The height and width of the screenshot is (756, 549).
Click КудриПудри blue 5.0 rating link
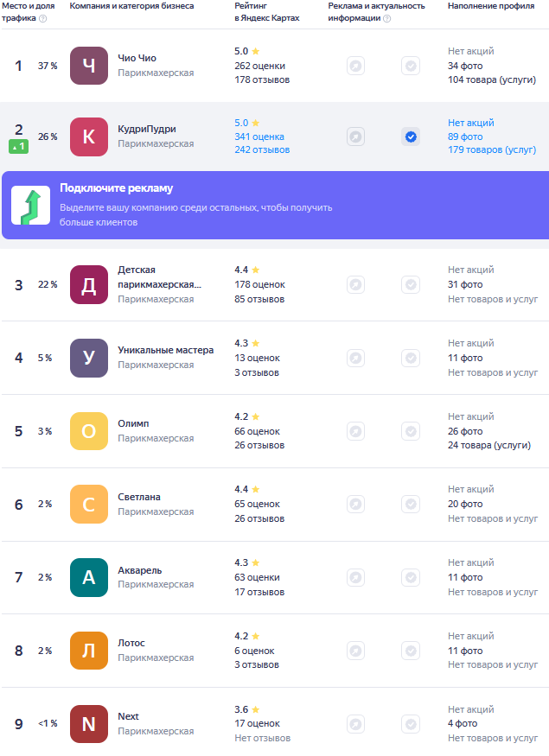point(247,123)
